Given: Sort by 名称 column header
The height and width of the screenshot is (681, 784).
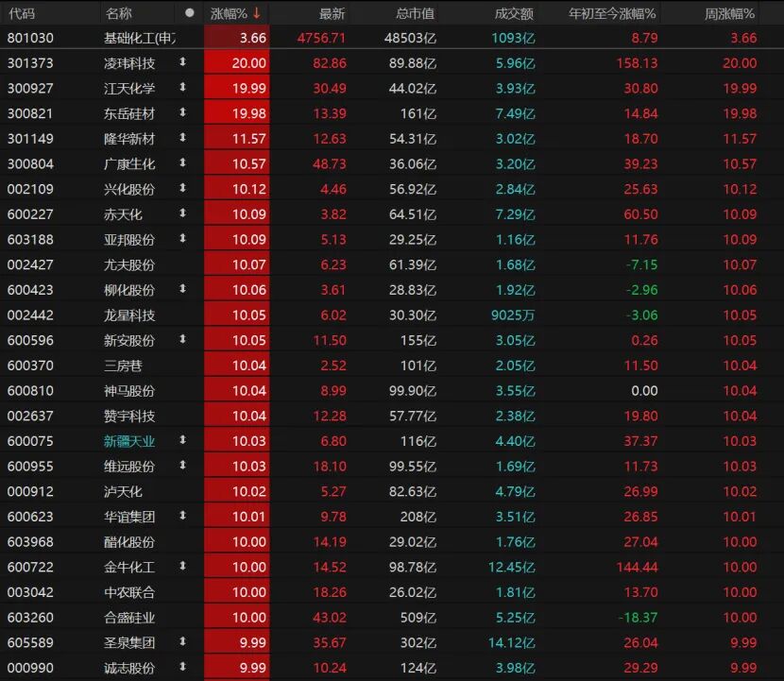Looking at the screenshot, I should [118, 13].
